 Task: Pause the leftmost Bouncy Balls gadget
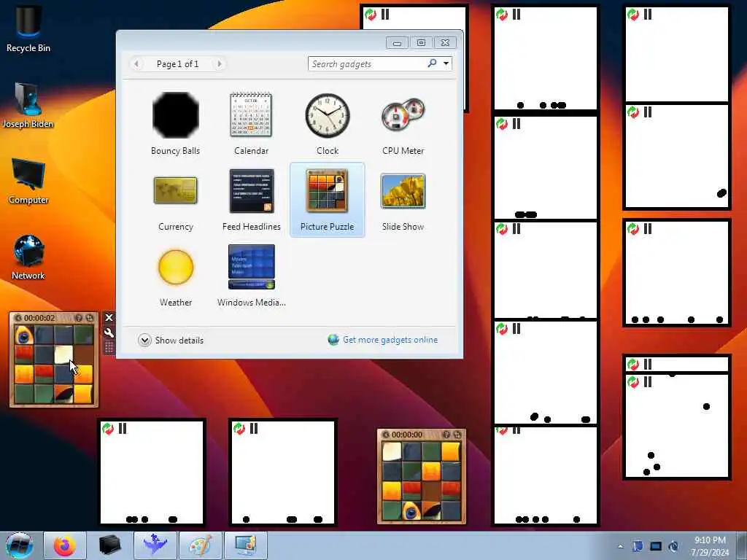tap(123, 429)
